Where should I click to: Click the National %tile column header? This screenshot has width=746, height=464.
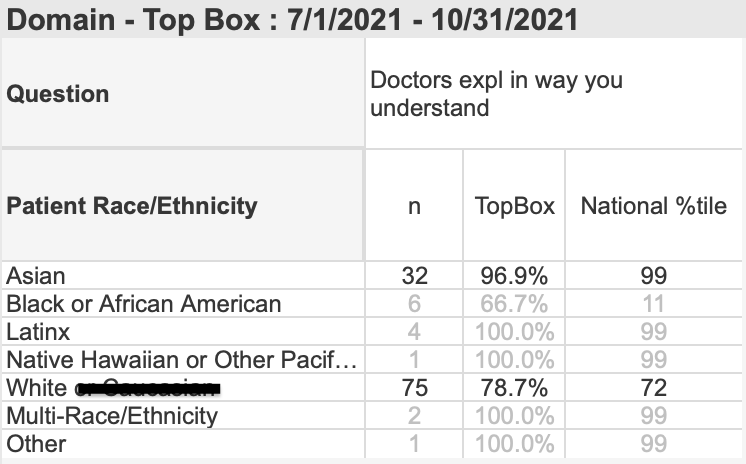[x=654, y=206]
